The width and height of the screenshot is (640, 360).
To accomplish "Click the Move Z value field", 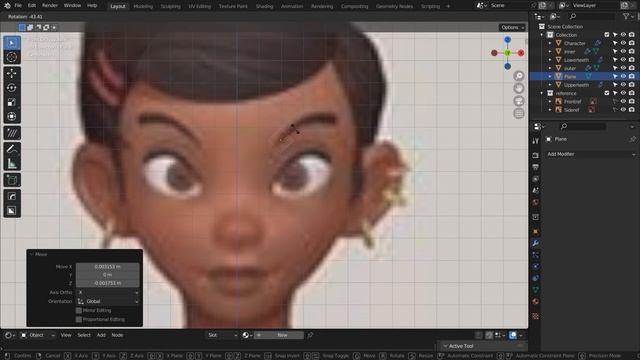I will pos(107,283).
